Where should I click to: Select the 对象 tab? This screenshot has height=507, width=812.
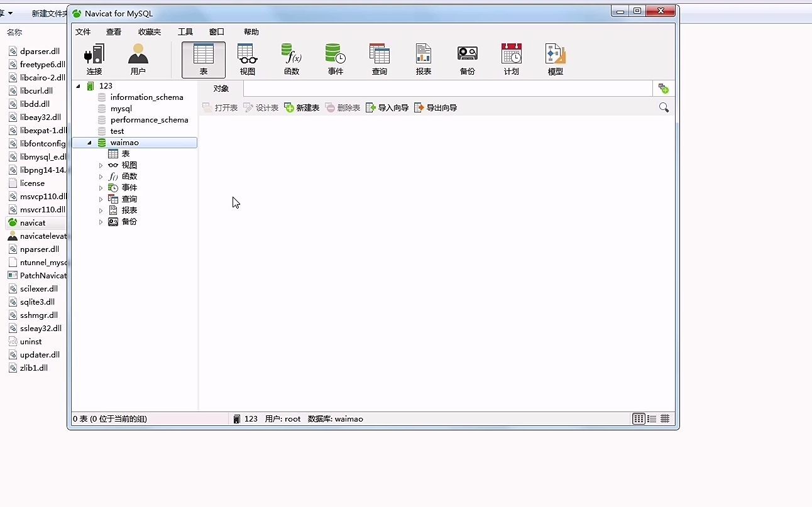tap(221, 89)
